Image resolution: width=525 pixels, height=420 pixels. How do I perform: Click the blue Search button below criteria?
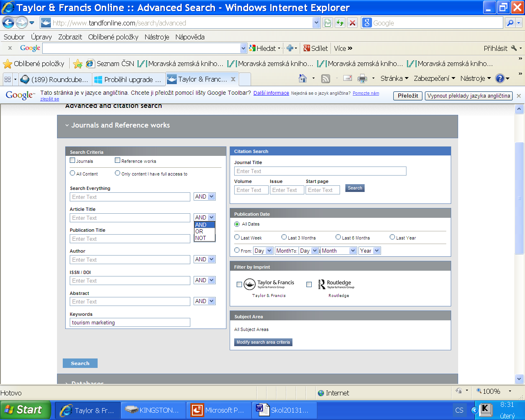tap(80, 363)
